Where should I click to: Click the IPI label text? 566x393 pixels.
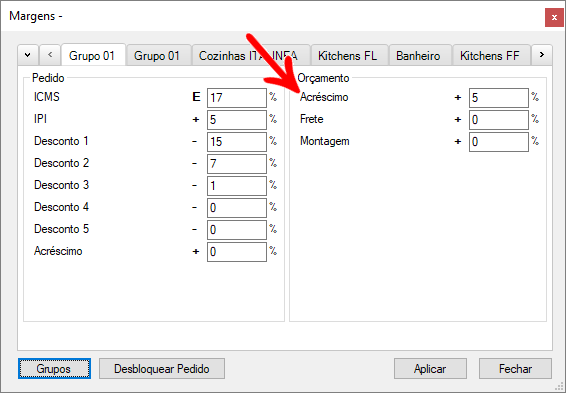click(40, 119)
